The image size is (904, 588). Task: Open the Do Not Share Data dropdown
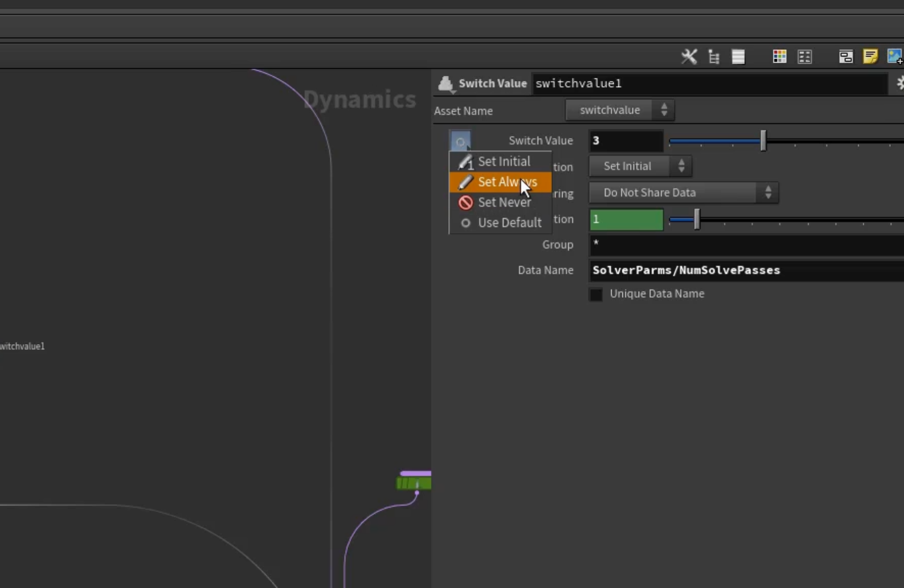click(x=683, y=192)
